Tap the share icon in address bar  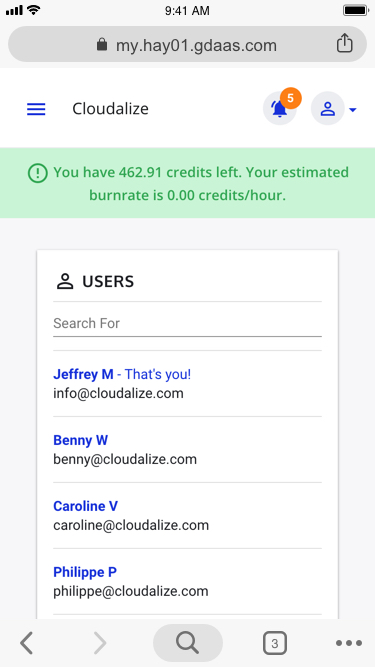pos(344,43)
